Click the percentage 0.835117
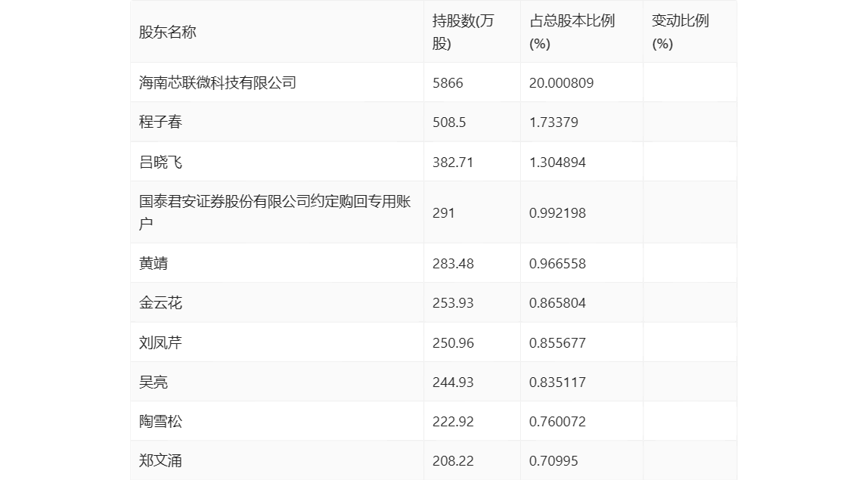 [x=557, y=382]
